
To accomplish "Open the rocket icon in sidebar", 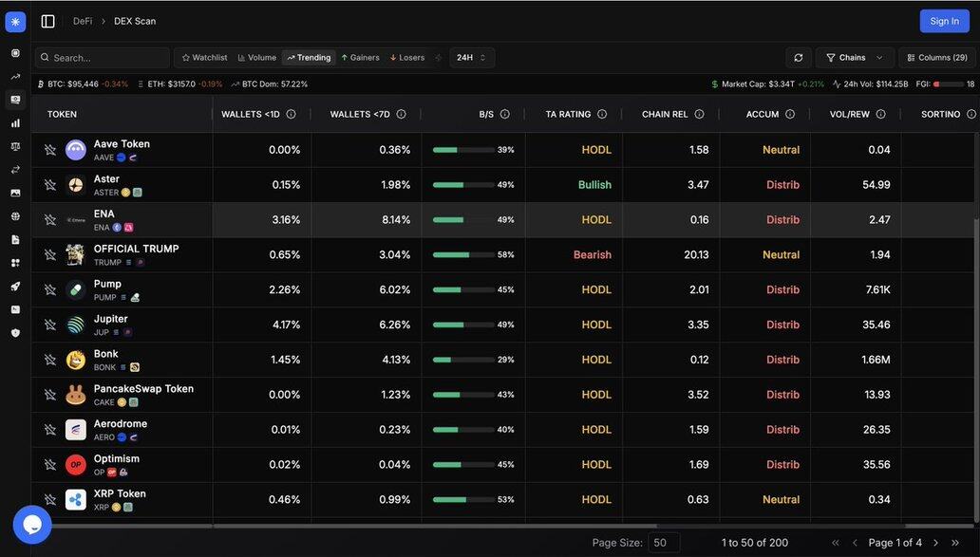I will [x=15, y=286].
